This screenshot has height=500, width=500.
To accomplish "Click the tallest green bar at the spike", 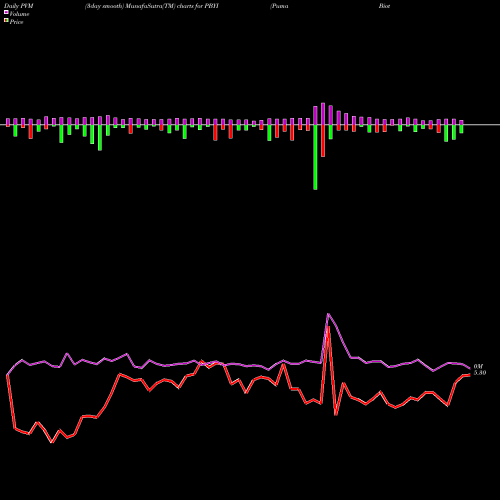I will pyautogui.click(x=315, y=157).
